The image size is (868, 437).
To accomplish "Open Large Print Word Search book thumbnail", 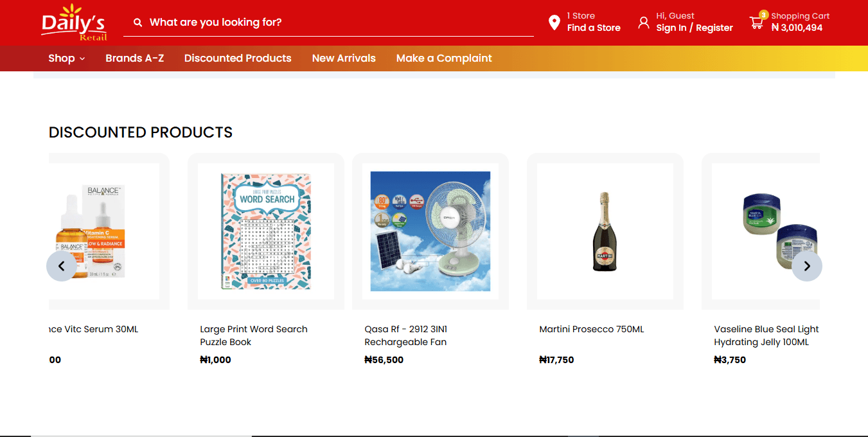I will point(266,231).
